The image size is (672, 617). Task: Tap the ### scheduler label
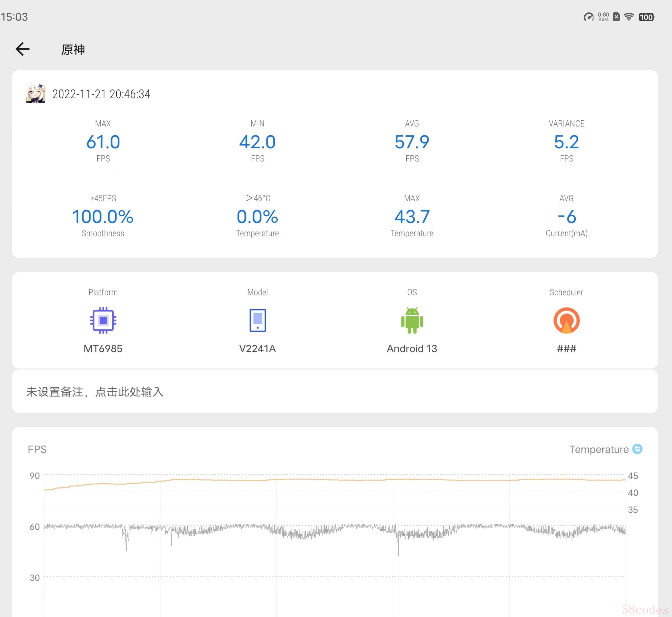(566, 348)
